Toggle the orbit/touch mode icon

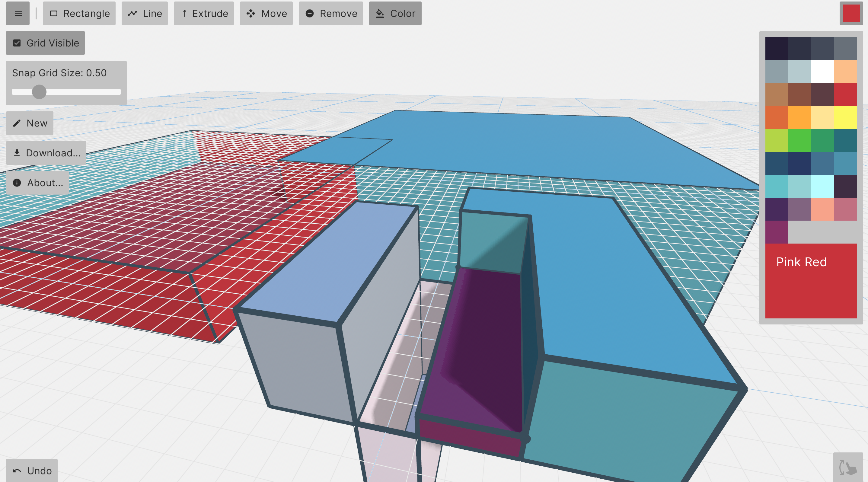coord(848,467)
